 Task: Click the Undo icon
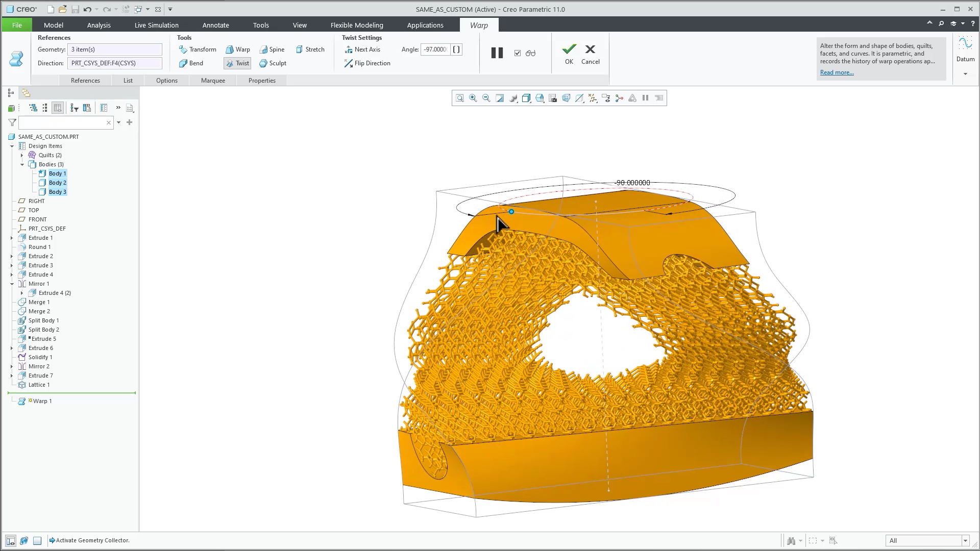tap(87, 9)
